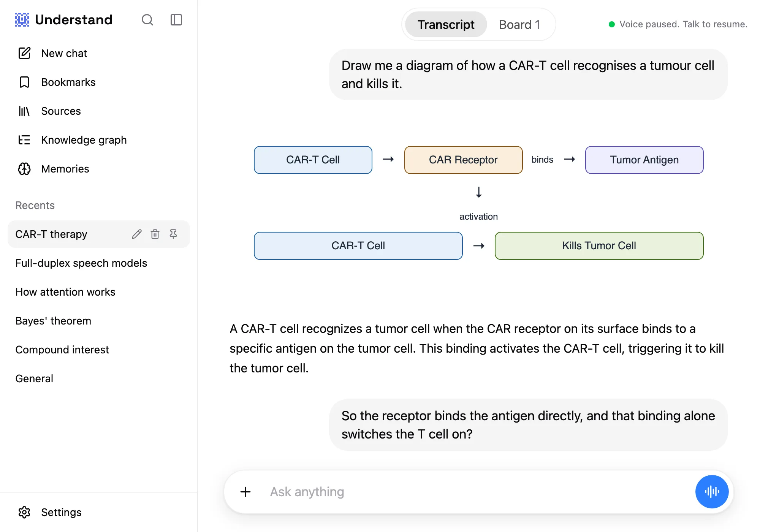
Task: Click the Sources library icon
Action: (24, 111)
